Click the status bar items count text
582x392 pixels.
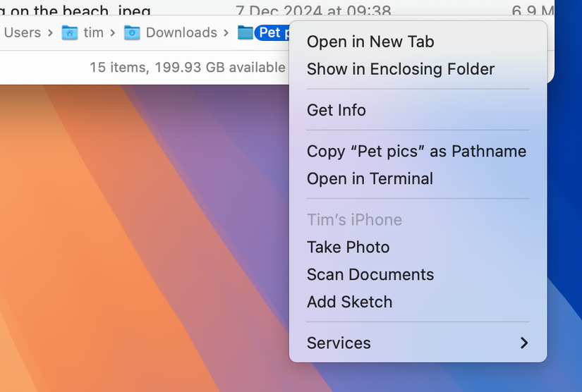(x=187, y=67)
